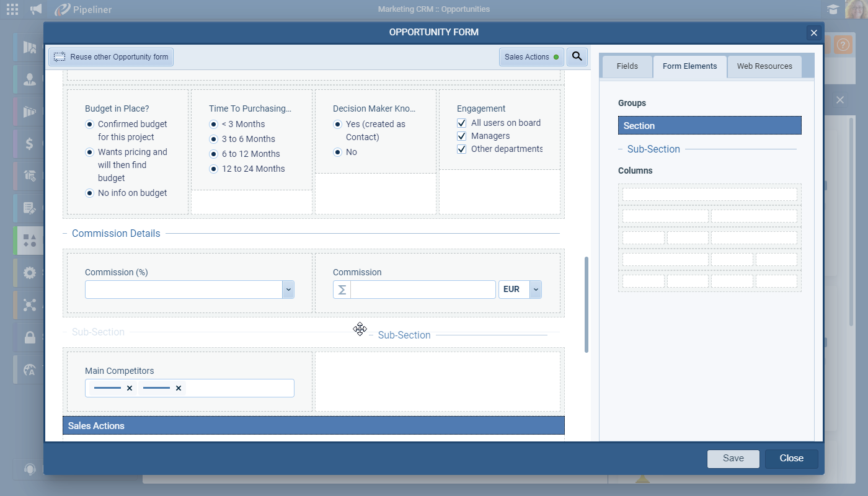The image size is (868, 496).
Task: Open the apps grid icon in top bar
Action: coord(12,9)
